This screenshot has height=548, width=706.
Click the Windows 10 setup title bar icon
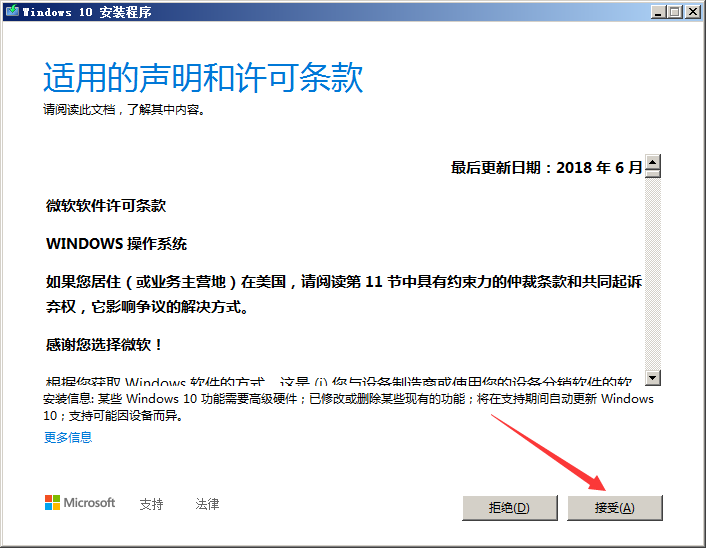coord(11,11)
